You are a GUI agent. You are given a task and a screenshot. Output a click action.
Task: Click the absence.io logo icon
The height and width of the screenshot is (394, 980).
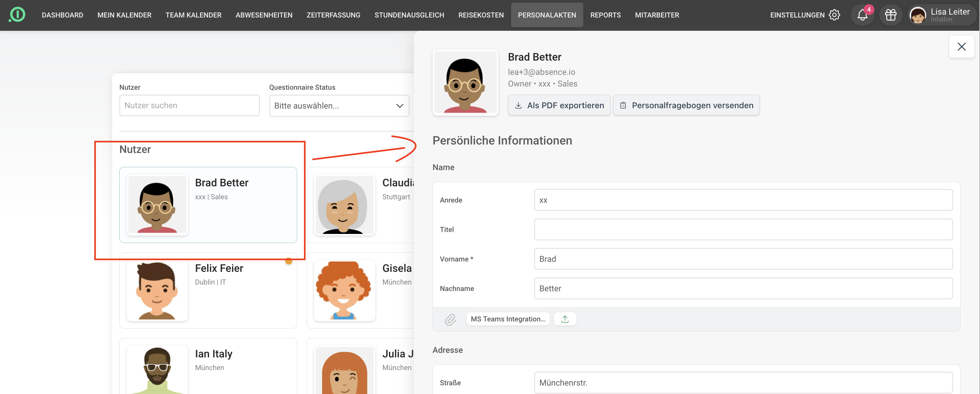[17, 15]
